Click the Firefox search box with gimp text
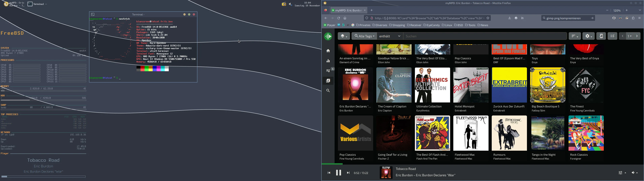The width and height of the screenshot is (644, 181). click(568, 18)
